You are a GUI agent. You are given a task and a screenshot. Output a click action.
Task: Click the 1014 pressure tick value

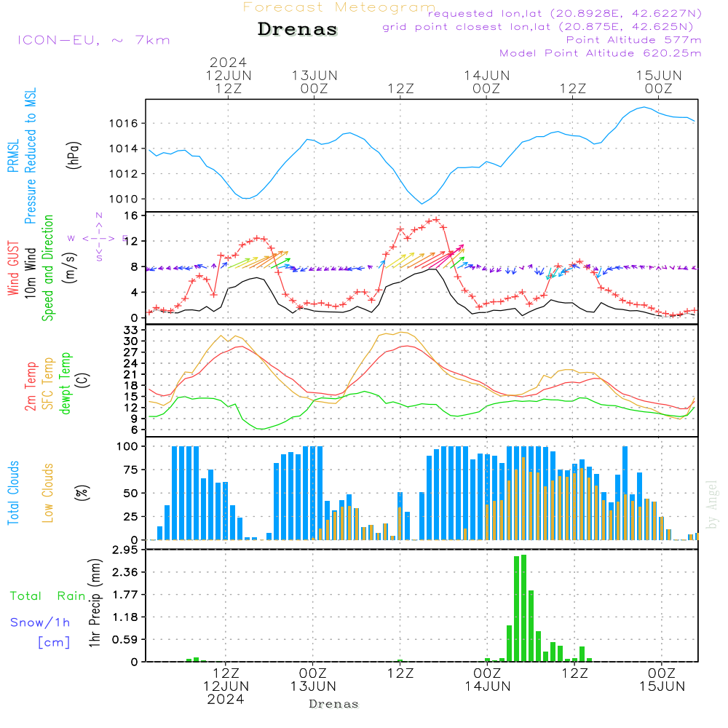coord(123,149)
